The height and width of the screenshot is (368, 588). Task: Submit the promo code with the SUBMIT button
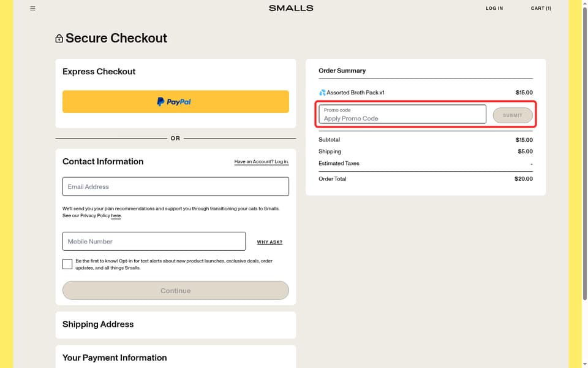click(513, 115)
